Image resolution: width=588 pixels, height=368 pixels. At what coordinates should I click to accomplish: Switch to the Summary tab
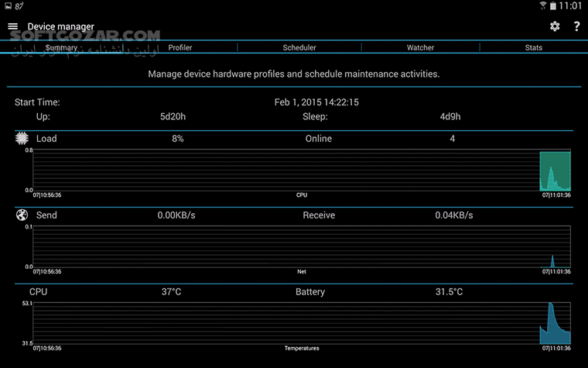(x=61, y=47)
